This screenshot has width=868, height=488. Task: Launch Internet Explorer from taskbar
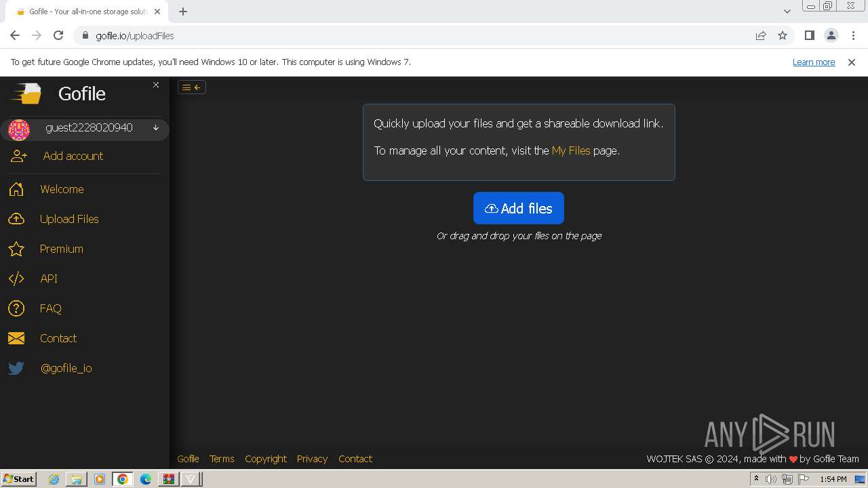(54, 479)
